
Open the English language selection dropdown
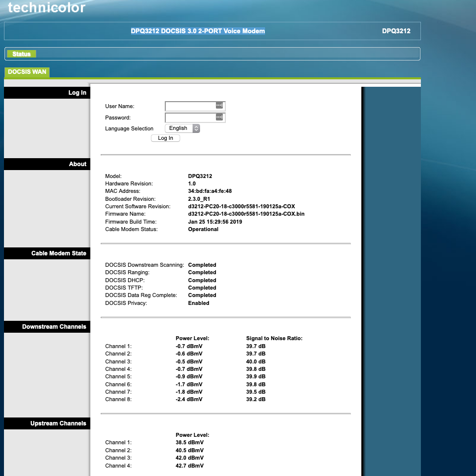tap(182, 128)
